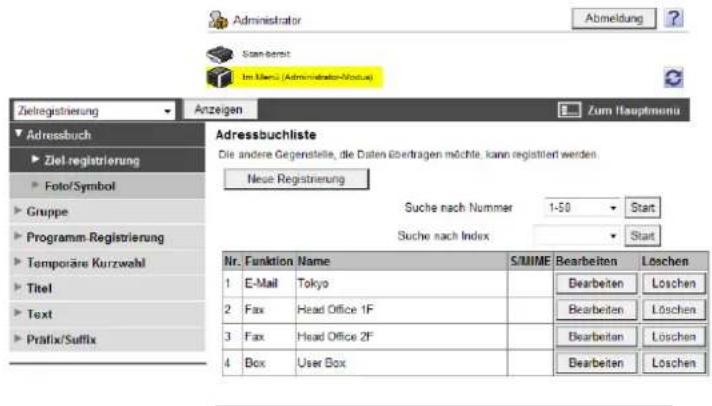Click the Box function cell
Viewport: 712px width, 406px height.
point(269,363)
